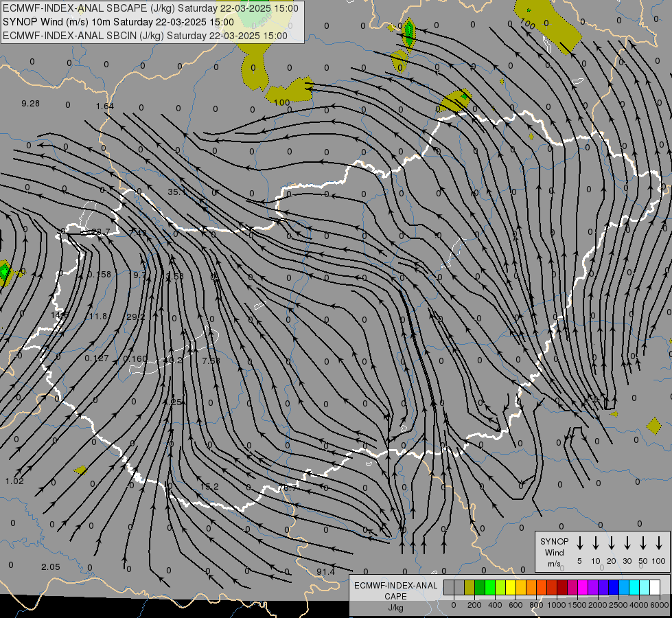Click the 'SYNOP Wind m/s' legend heading
The height and width of the screenshot is (618, 672).
[554, 552]
